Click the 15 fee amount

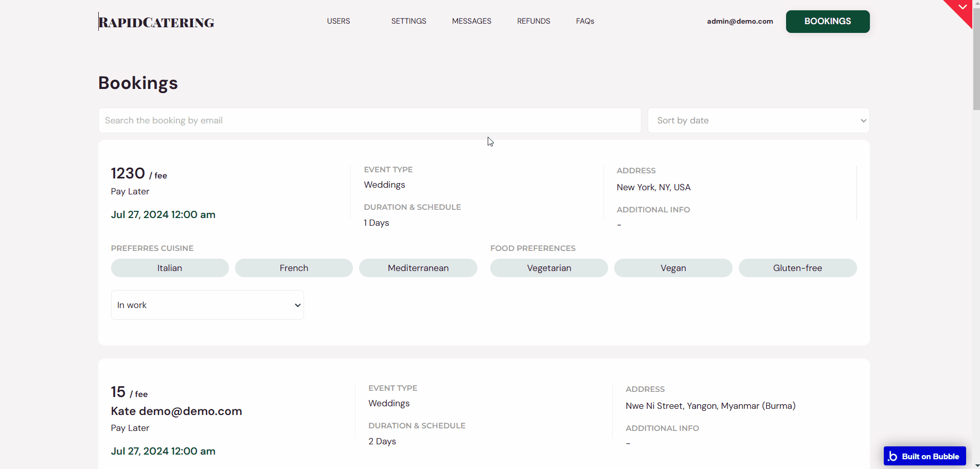coord(118,392)
